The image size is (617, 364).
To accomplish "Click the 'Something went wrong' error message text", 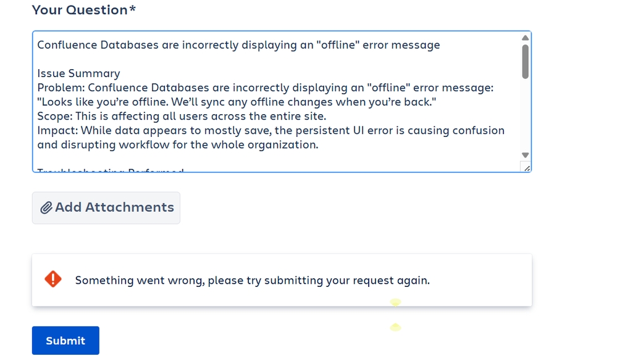I will pos(252,279).
